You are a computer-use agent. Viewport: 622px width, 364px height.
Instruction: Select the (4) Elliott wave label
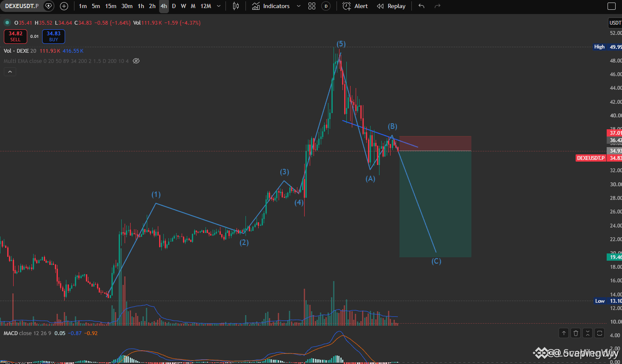click(x=299, y=202)
